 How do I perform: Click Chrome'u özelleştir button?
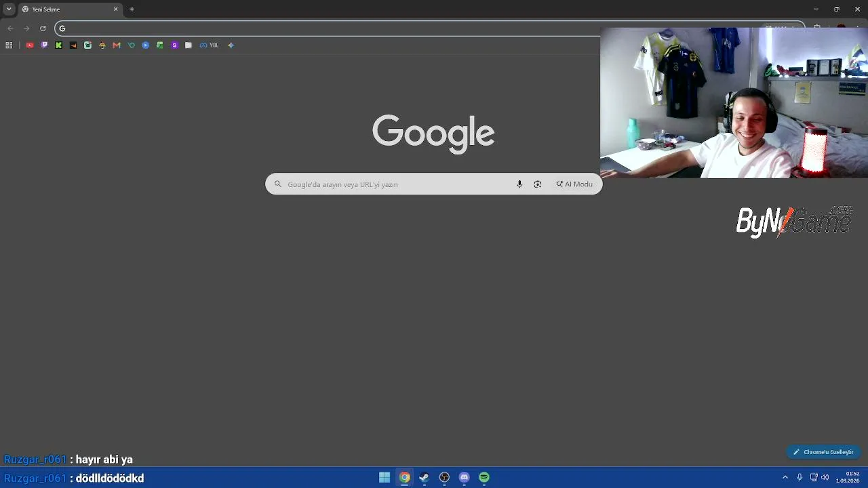pos(824,452)
